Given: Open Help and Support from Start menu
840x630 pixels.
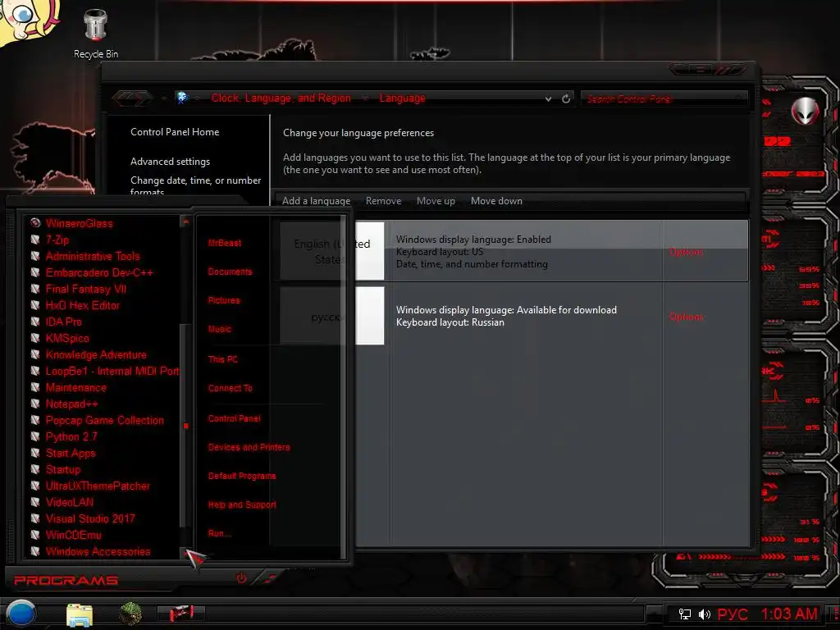Looking at the screenshot, I should 242,504.
